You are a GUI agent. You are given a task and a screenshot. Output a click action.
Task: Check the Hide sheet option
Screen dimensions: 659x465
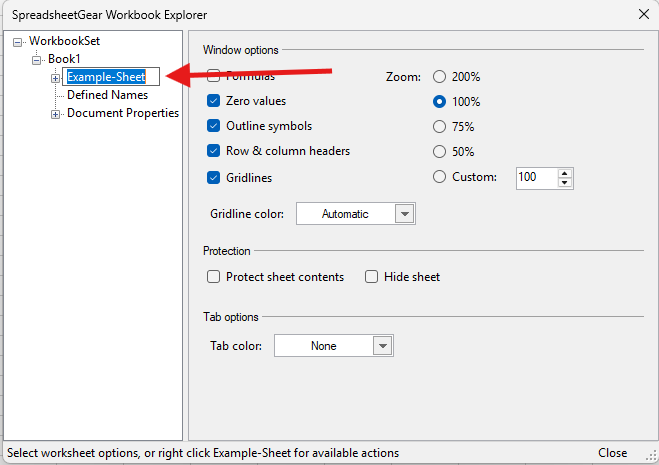[x=371, y=277]
